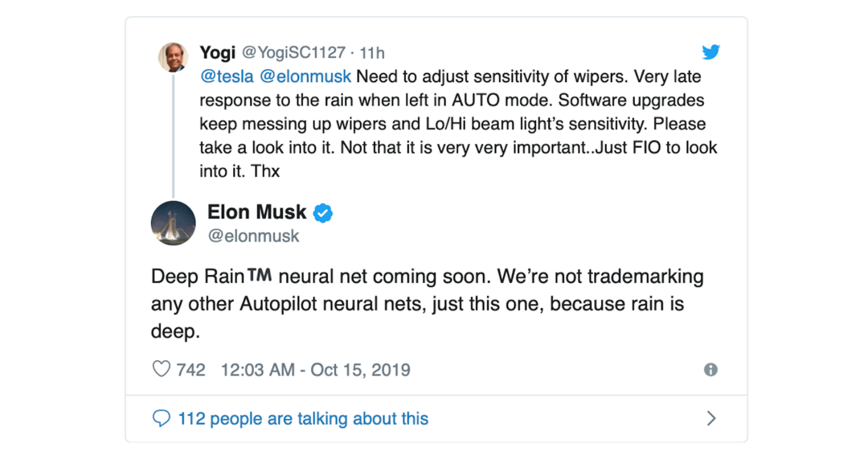
Task: Open the info icon beside the timestamp
Action: tap(710, 370)
